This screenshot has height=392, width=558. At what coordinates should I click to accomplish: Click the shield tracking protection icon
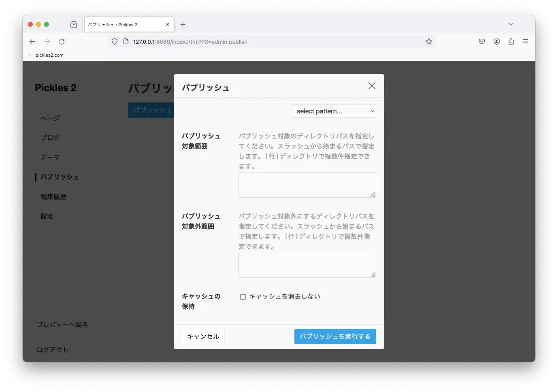[x=115, y=42]
